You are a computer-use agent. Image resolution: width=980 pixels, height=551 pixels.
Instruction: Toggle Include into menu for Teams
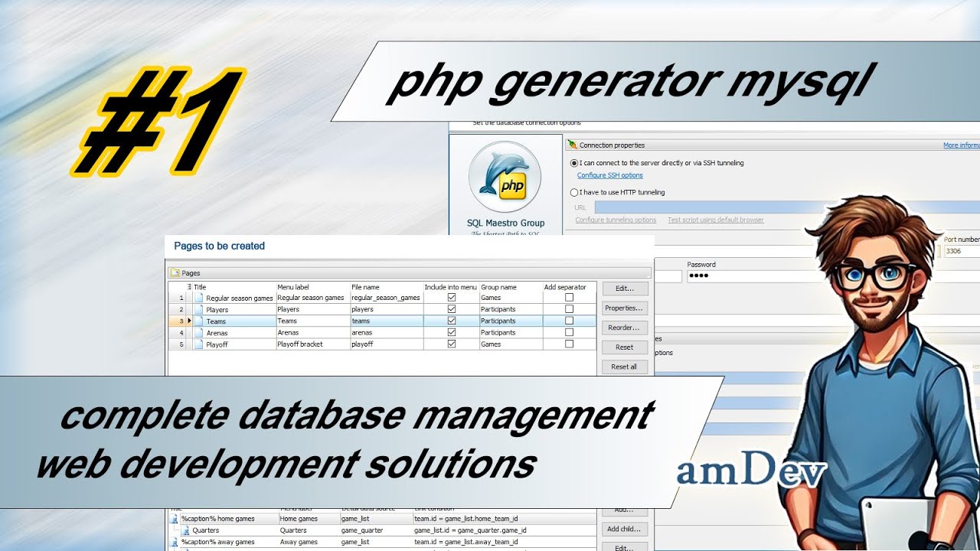tap(452, 321)
